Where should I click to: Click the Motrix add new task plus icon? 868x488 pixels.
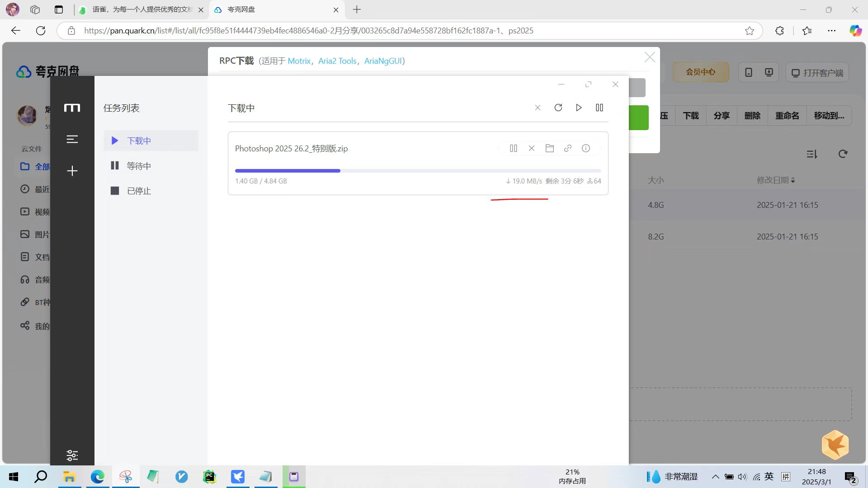pyautogui.click(x=72, y=171)
